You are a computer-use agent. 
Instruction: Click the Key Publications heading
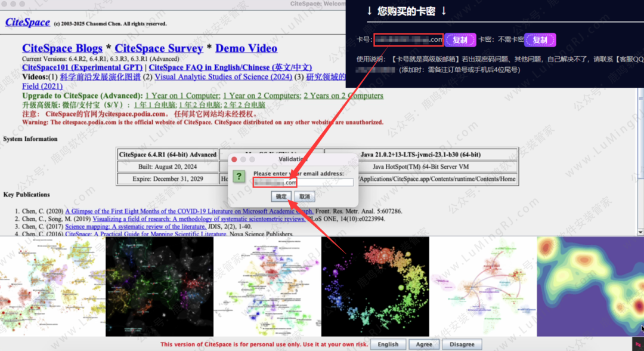[x=26, y=195]
